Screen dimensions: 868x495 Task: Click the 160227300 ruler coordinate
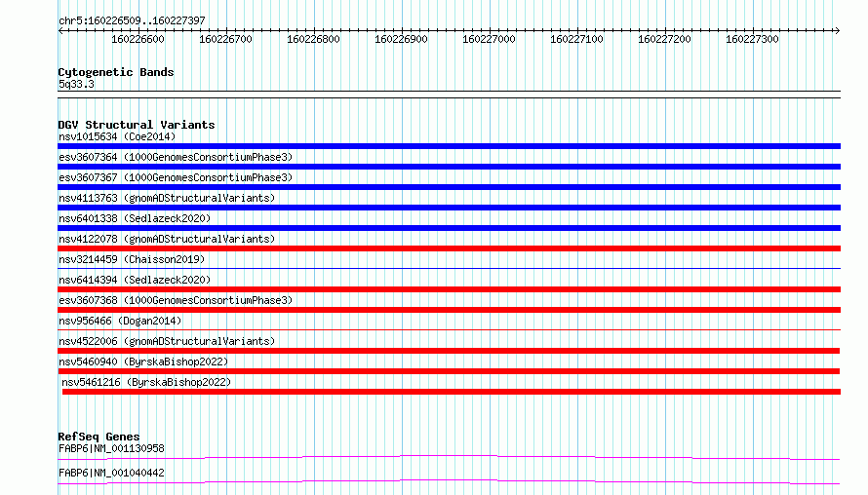coord(752,39)
